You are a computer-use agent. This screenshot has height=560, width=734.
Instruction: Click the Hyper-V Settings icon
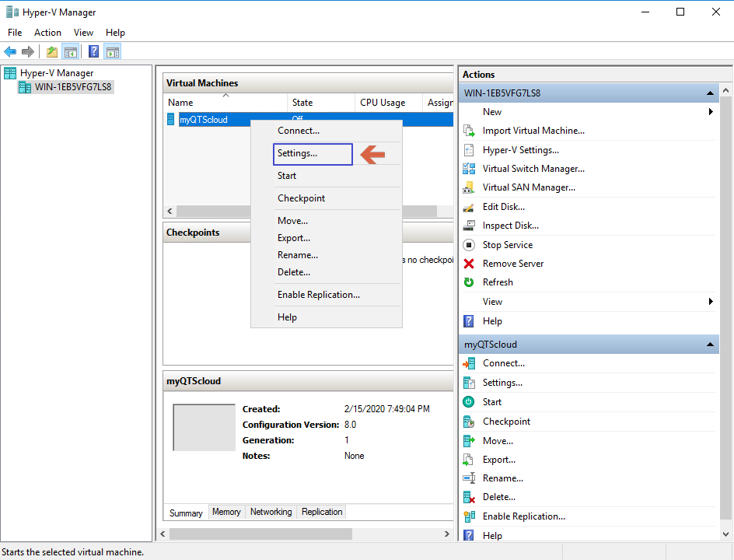(x=469, y=150)
